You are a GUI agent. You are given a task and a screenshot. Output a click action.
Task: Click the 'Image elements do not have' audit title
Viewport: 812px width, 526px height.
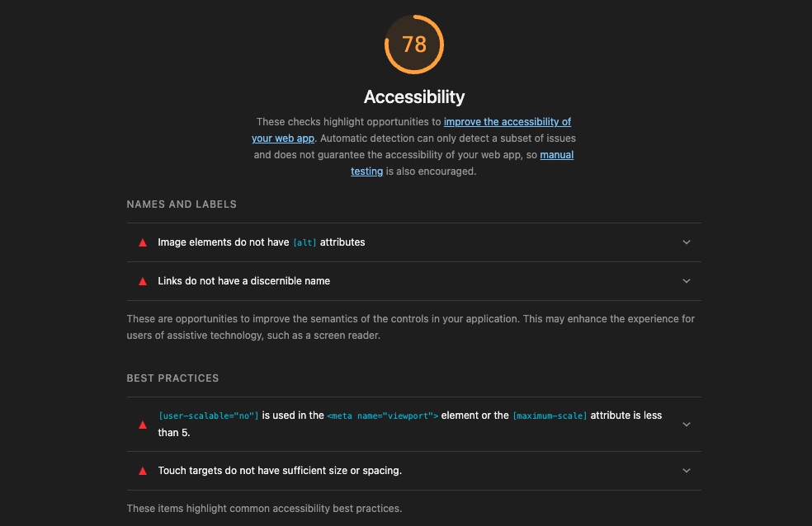(x=223, y=242)
